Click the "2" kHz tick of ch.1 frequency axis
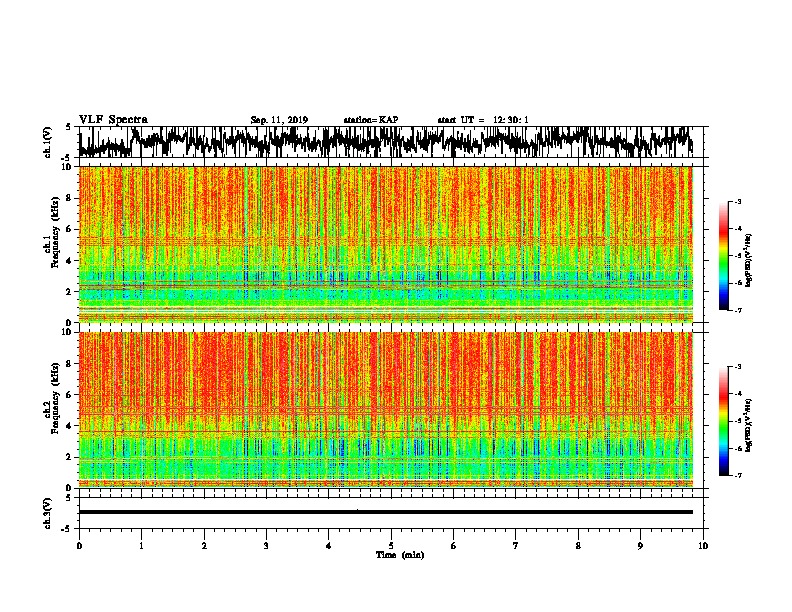The image size is (792, 612). pyautogui.click(x=70, y=291)
